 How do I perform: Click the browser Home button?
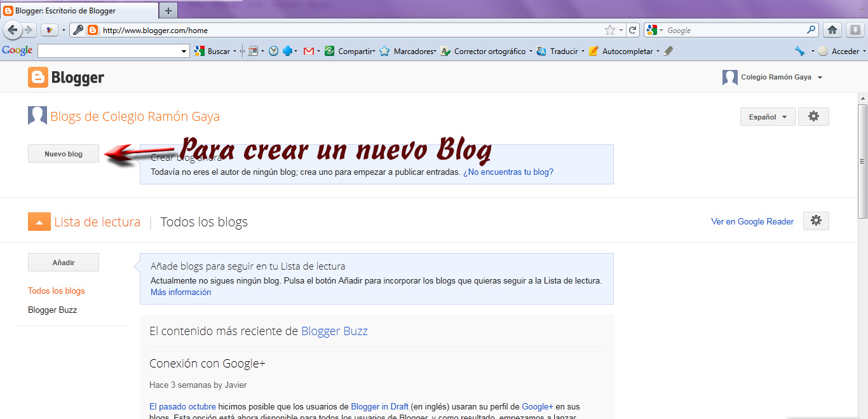point(832,29)
